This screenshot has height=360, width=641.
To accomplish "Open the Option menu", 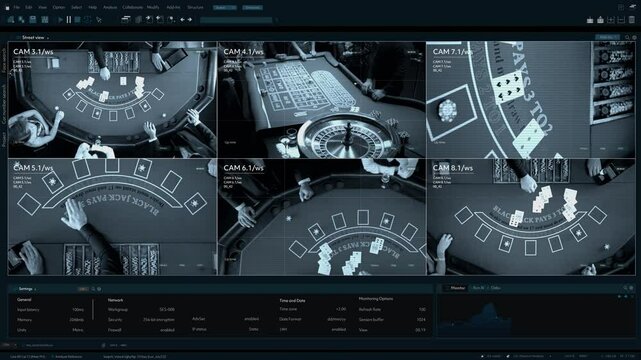I will click(58, 7).
